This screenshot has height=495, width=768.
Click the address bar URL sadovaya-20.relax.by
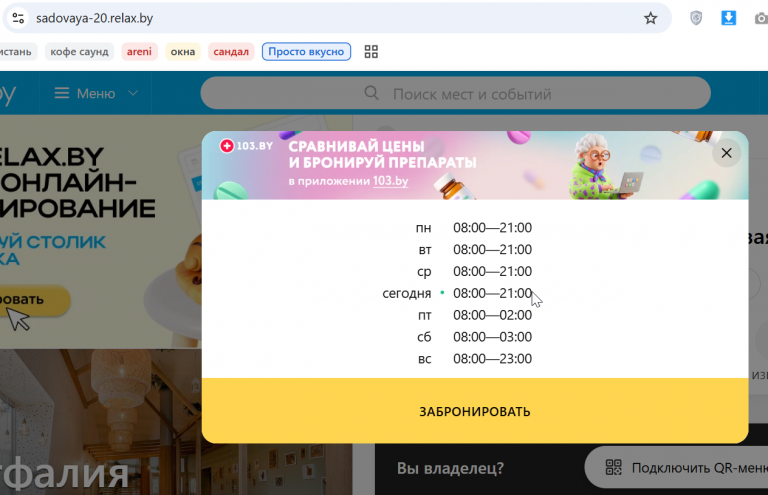click(x=95, y=19)
